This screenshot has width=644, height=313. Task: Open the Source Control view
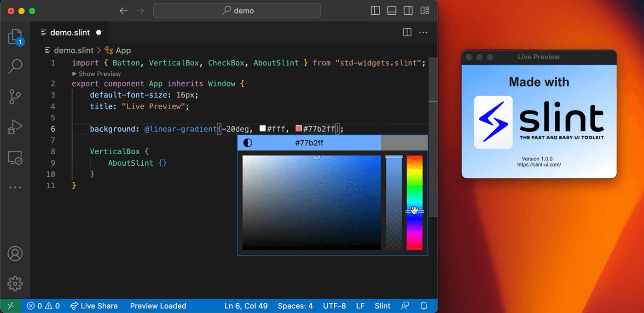coord(15,97)
